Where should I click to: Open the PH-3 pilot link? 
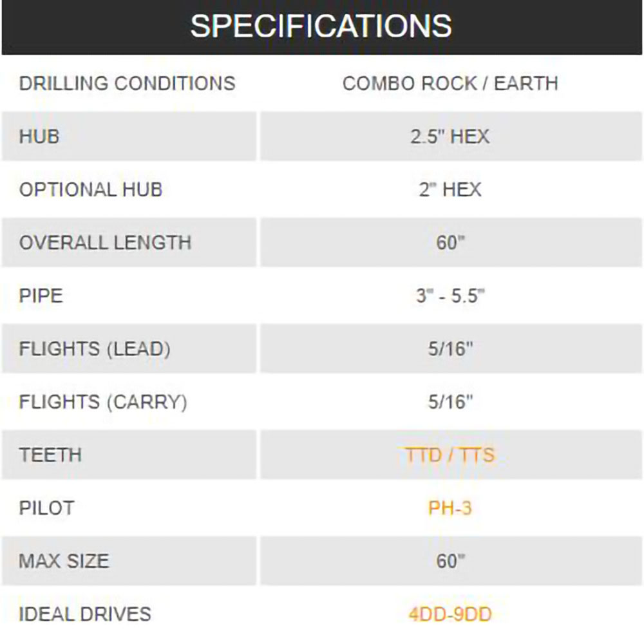point(450,508)
